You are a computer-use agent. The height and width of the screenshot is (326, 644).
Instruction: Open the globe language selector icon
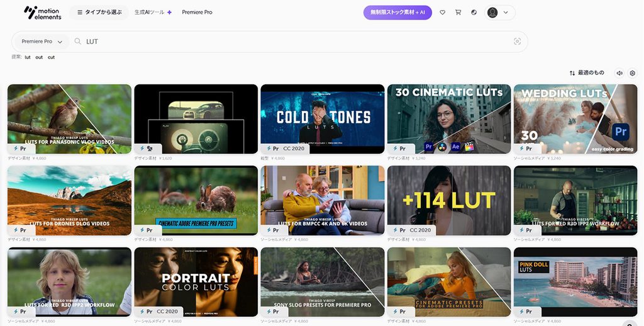click(x=474, y=13)
